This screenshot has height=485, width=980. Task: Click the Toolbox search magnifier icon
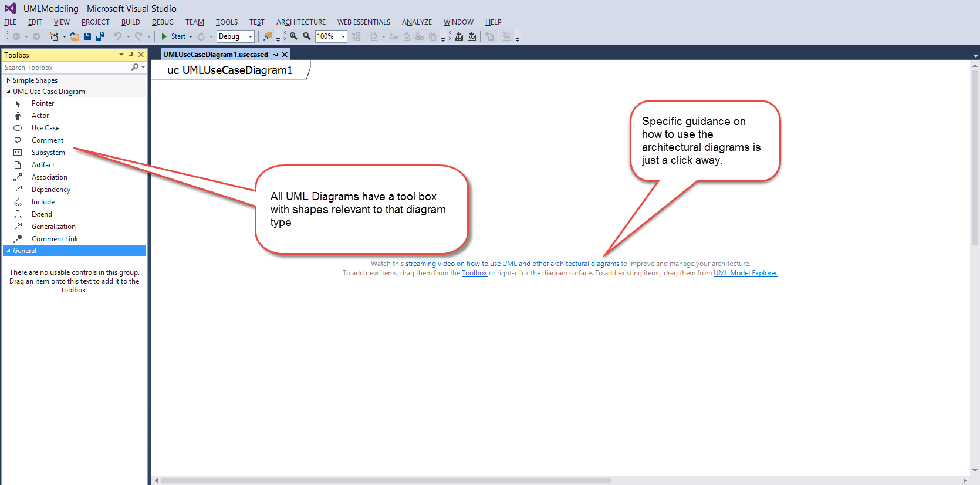click(x=135, y=67)
